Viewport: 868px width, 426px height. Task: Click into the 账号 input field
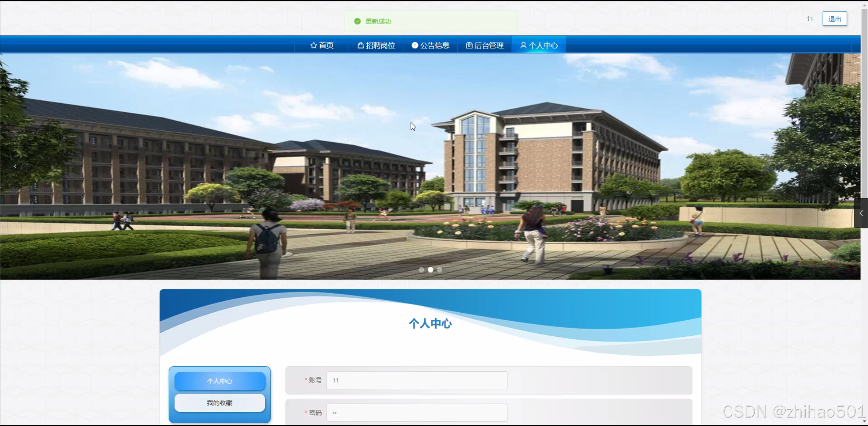(x=417, y=380)
